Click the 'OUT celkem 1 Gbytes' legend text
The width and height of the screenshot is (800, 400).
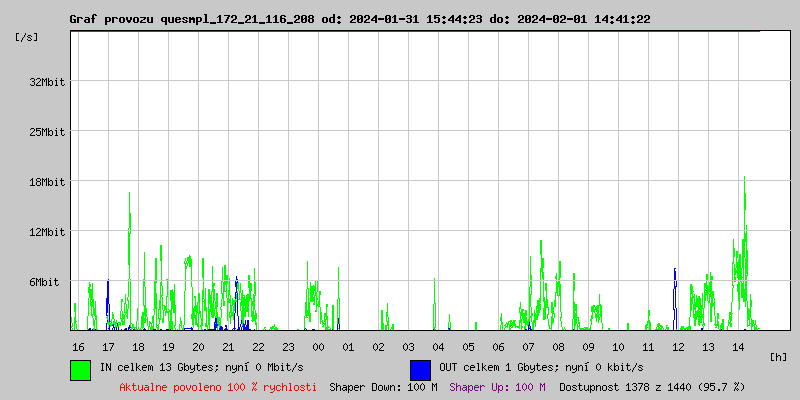point(541,367)
